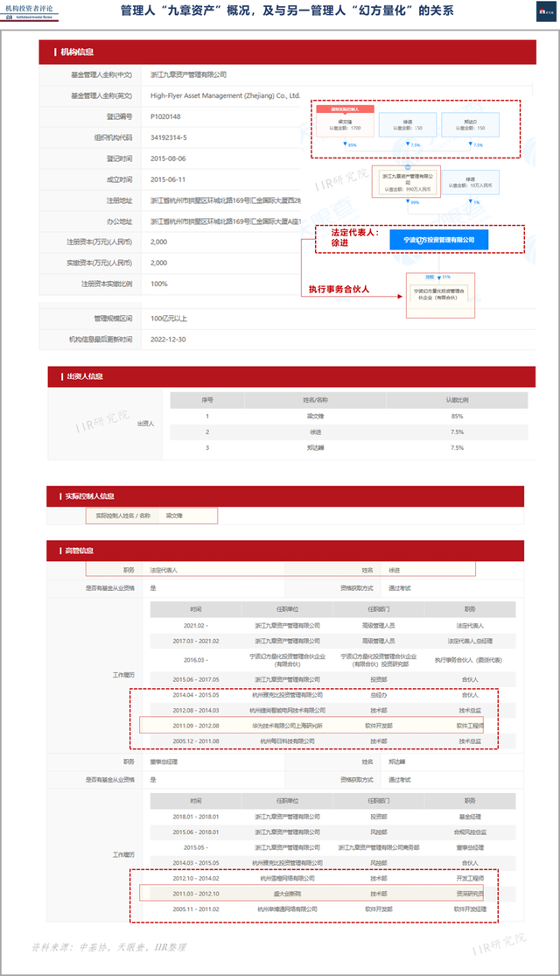
Task: Select the 2017.03 - 2021.02 work history row
Action: pyautogui.click(x=332, y=641)
